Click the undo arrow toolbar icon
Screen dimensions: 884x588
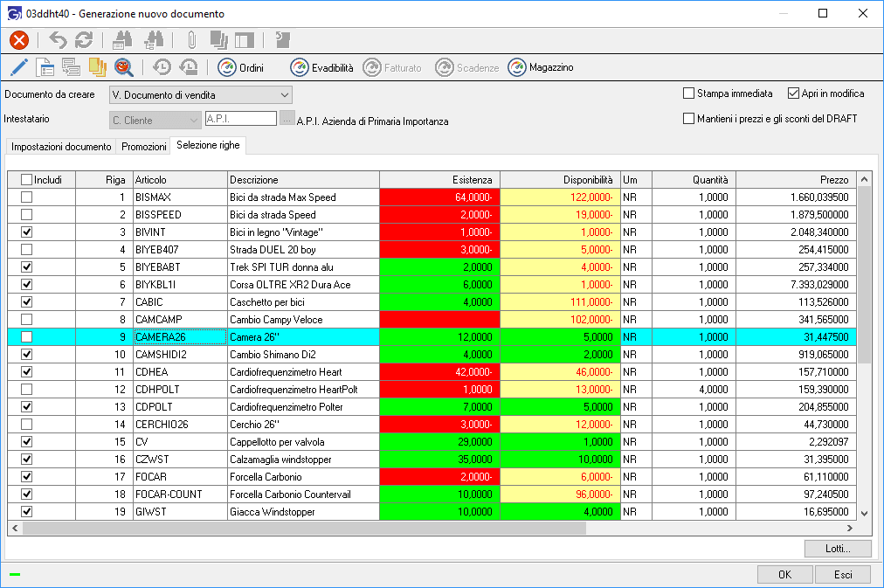[x=58, y=40]
